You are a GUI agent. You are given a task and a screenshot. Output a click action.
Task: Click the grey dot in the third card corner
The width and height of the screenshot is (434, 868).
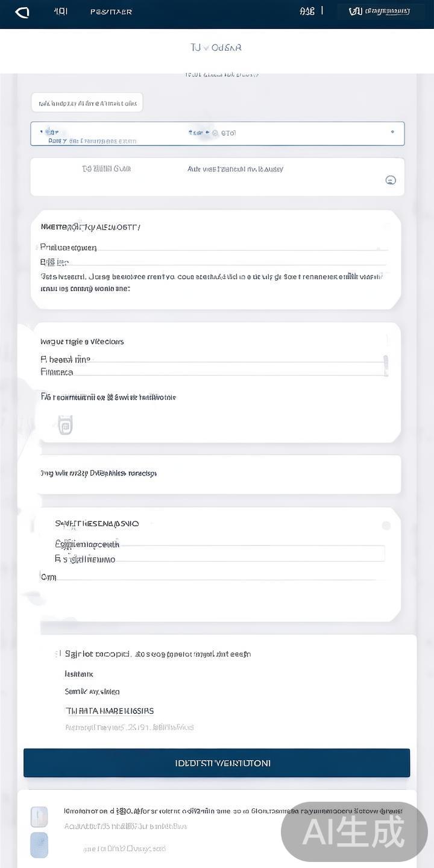[386, 526]
